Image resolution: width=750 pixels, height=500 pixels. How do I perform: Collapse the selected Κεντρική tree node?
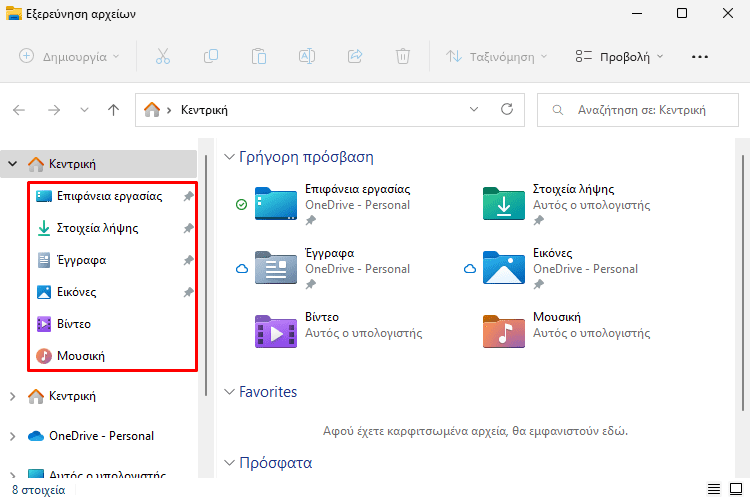point(13,164)
